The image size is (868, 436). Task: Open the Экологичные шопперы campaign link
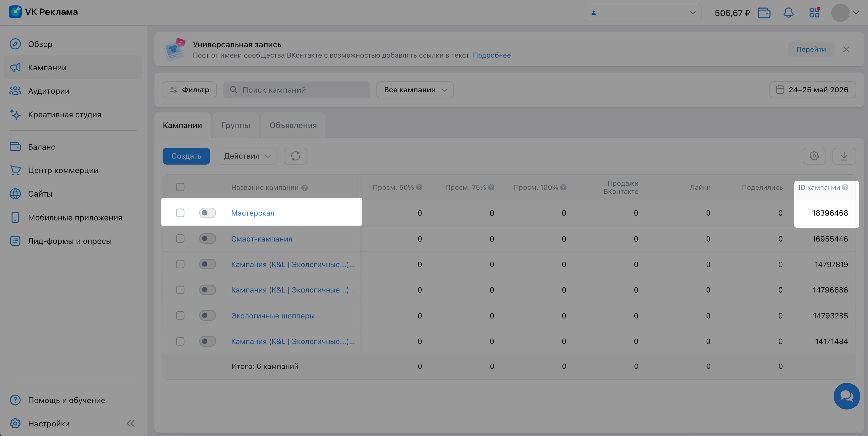[x=273, y=316]
